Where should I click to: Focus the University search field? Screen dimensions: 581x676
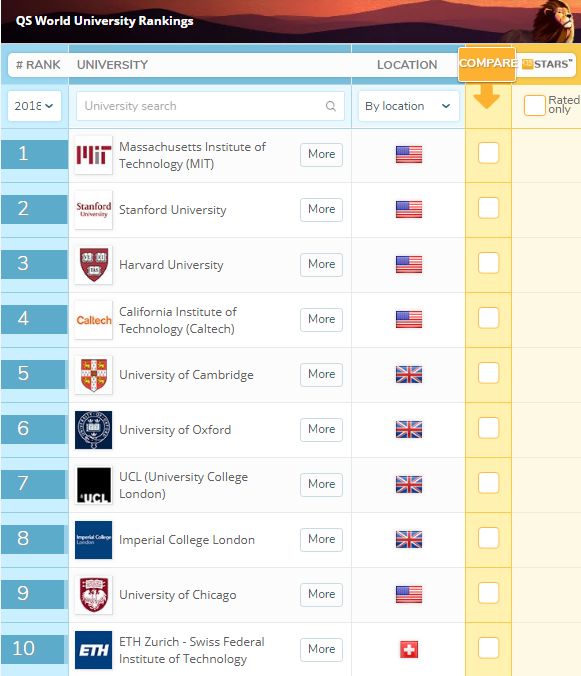pyautogui.click(x=210, y=106)
